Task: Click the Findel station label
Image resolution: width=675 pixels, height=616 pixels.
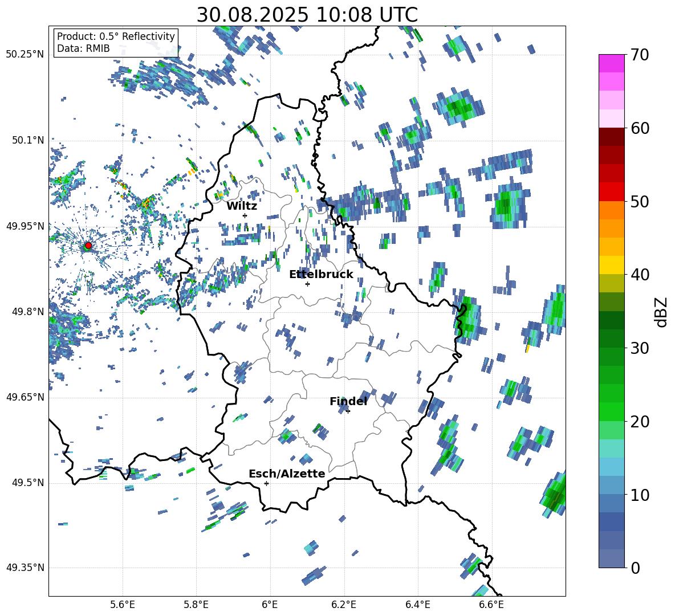Action: 348,401
